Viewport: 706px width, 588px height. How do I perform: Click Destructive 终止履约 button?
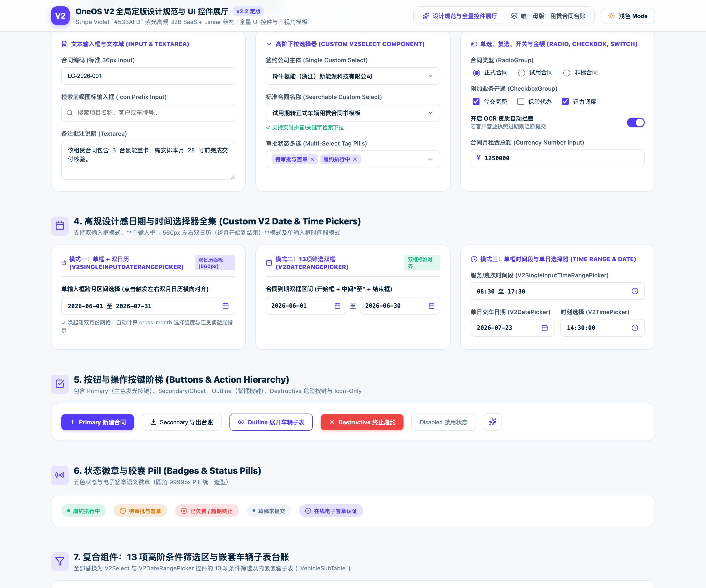(x=362, y=422)
